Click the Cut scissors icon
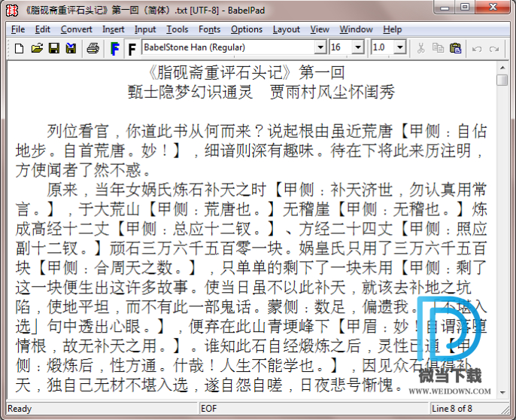The width and height of the screenshot is (516, 420). click(420, 48)
